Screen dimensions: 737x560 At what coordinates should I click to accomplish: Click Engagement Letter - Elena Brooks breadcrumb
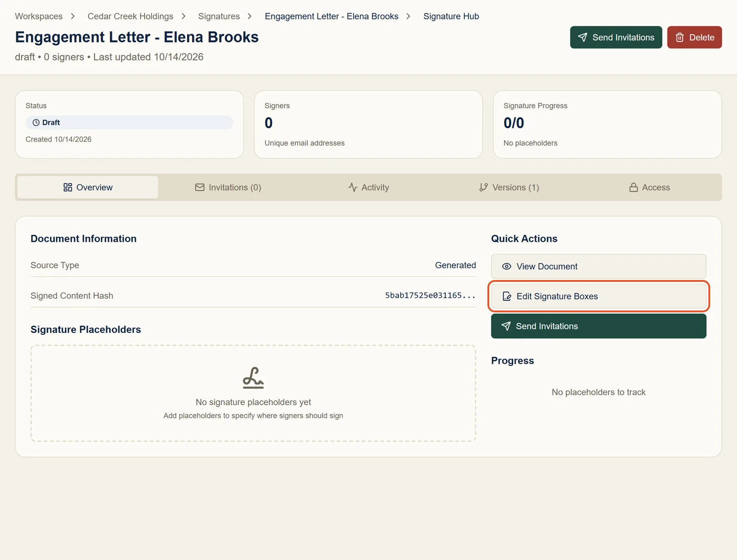(x=332, y=16)
